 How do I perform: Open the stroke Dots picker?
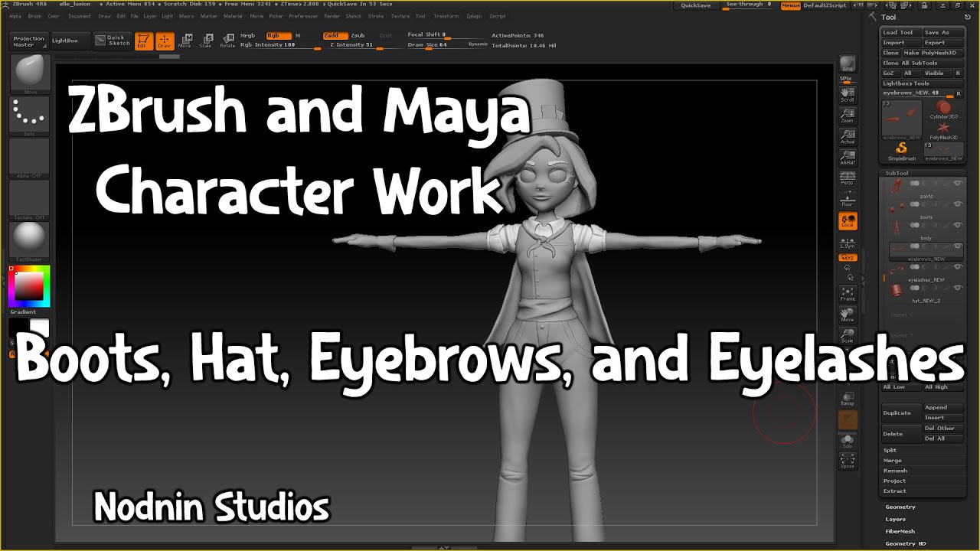pyautogui.click(x=30, y=117)
